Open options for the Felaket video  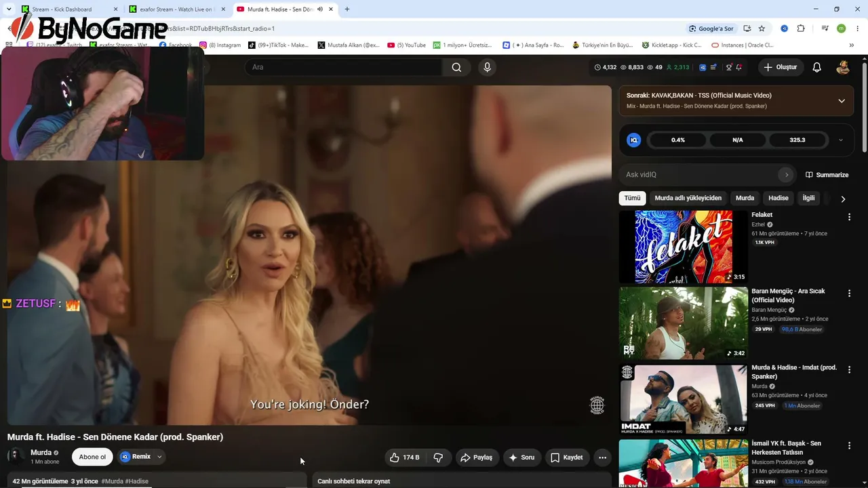pos(849,217)
